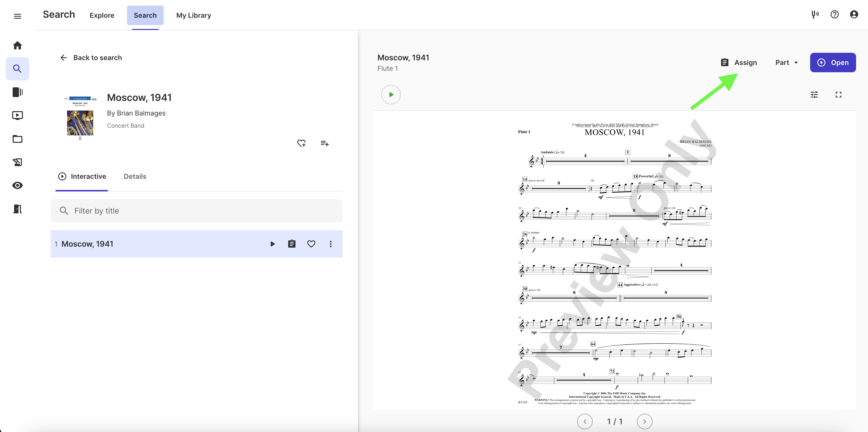
Task: Open the tuner icon in the top bar
Action: [x=815, y=15]
